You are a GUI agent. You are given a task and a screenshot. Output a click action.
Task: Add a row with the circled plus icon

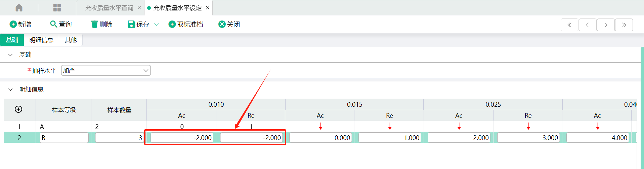click(18, 109)
